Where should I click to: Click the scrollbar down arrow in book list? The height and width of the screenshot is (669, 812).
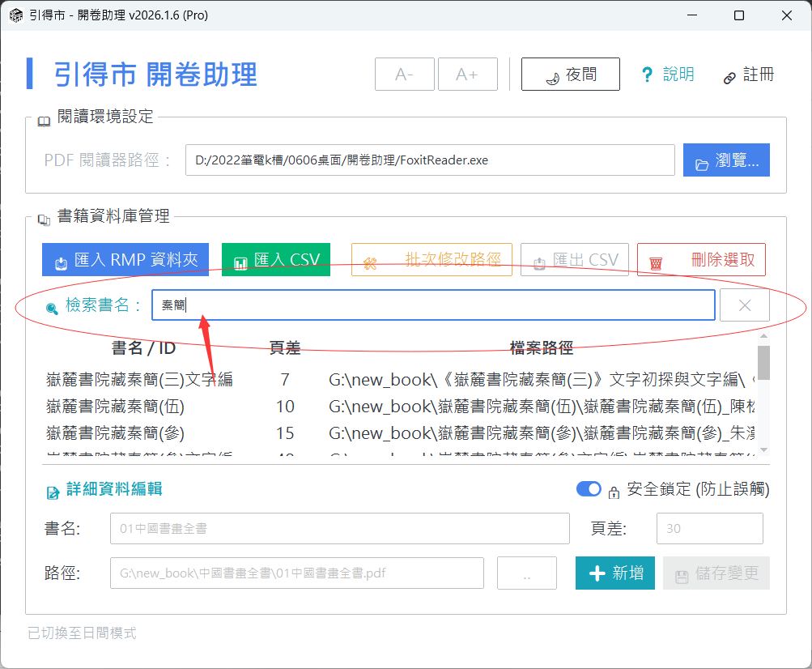point(763,450)
